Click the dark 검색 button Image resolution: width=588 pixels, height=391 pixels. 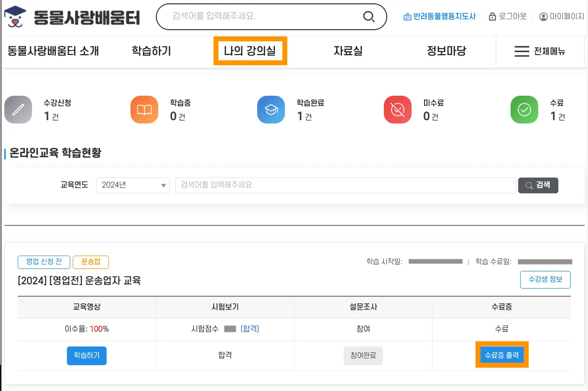[x=538, y=185]
